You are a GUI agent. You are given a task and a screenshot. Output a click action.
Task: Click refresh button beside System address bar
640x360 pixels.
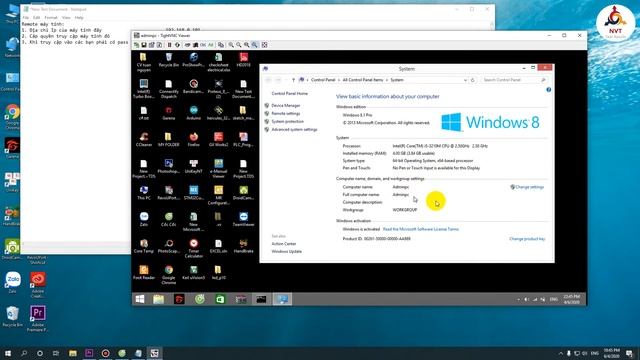[x=473, y=80]
